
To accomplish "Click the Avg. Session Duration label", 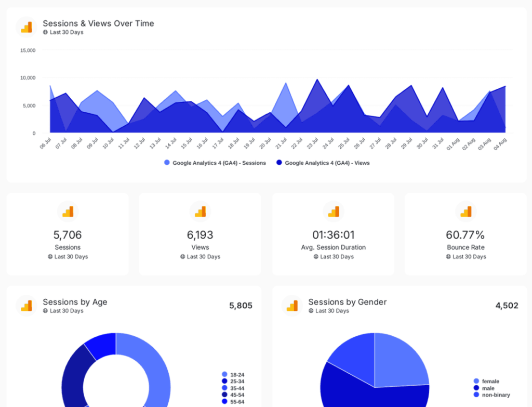I will click(x=334, y=247).
